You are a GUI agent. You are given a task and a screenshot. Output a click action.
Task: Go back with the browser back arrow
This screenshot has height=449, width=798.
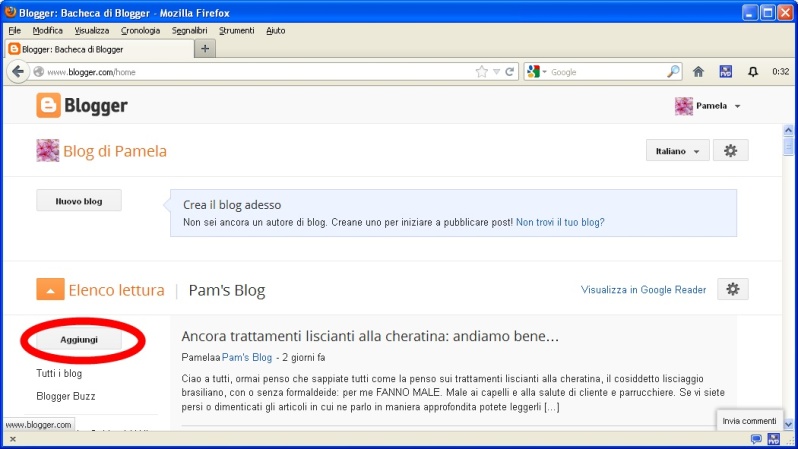(18, 72)
